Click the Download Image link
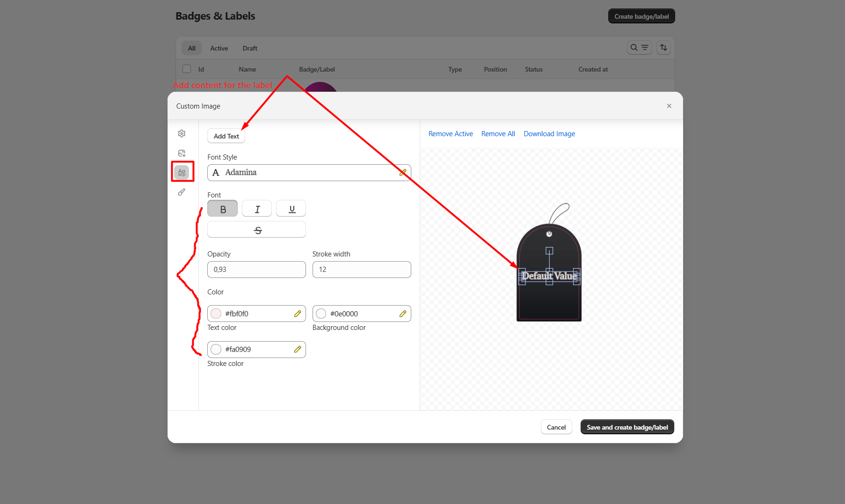This screenshot has width=845, height=504. [549, 134]
